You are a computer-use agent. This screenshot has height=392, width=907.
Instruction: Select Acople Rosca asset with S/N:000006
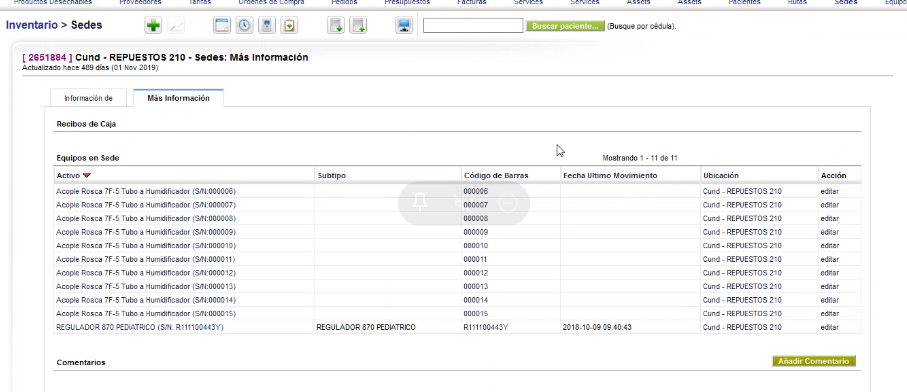pos(146,191)
